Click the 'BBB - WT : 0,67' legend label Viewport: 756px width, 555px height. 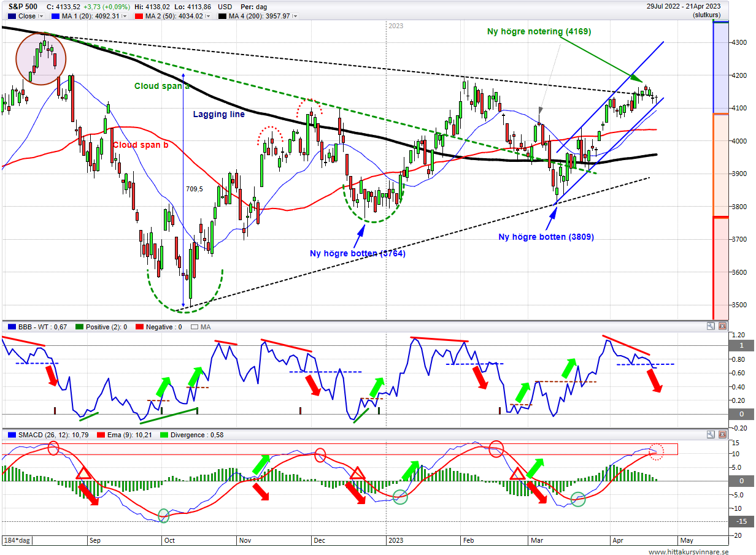tap(44, 327)
